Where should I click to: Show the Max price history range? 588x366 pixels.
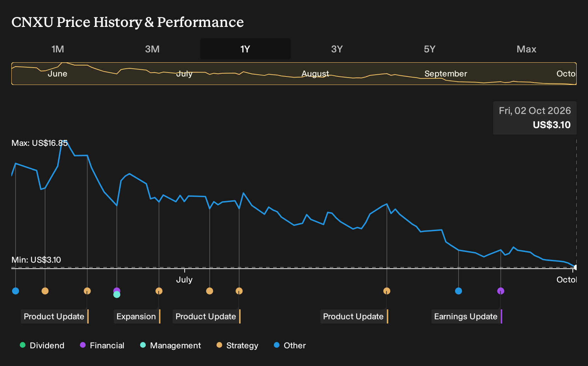[526, 49]
